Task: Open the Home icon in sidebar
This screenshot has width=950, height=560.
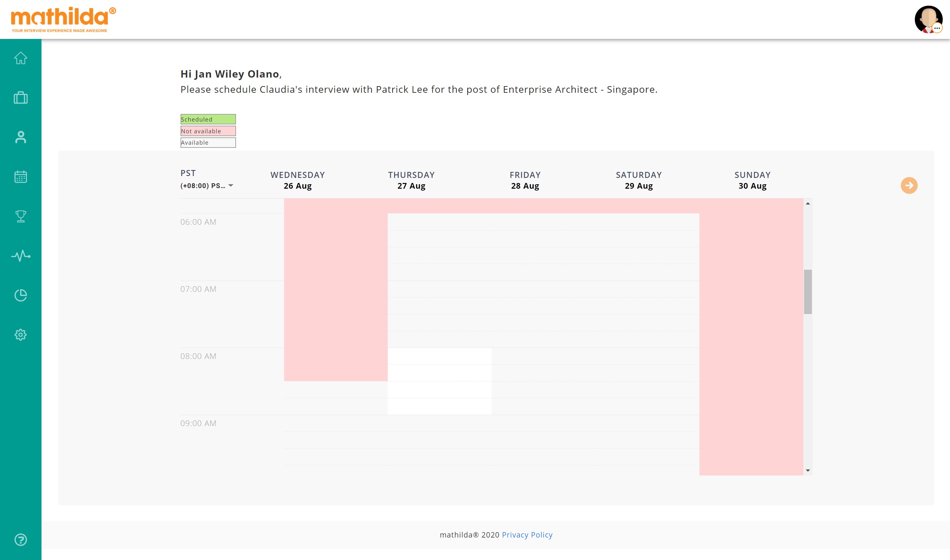Action: pyautogui.click(x=21, y=58)
